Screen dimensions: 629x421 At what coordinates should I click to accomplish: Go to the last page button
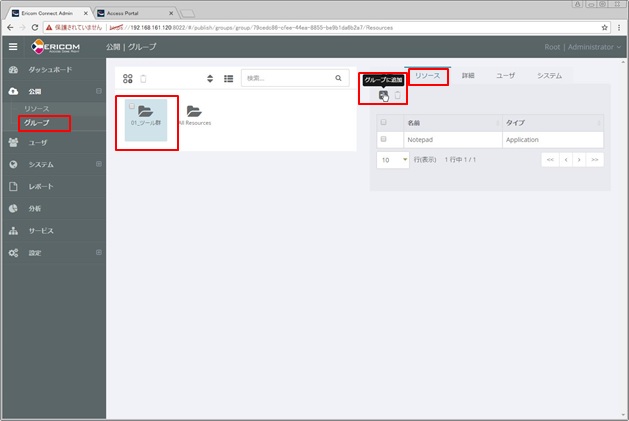596,159
